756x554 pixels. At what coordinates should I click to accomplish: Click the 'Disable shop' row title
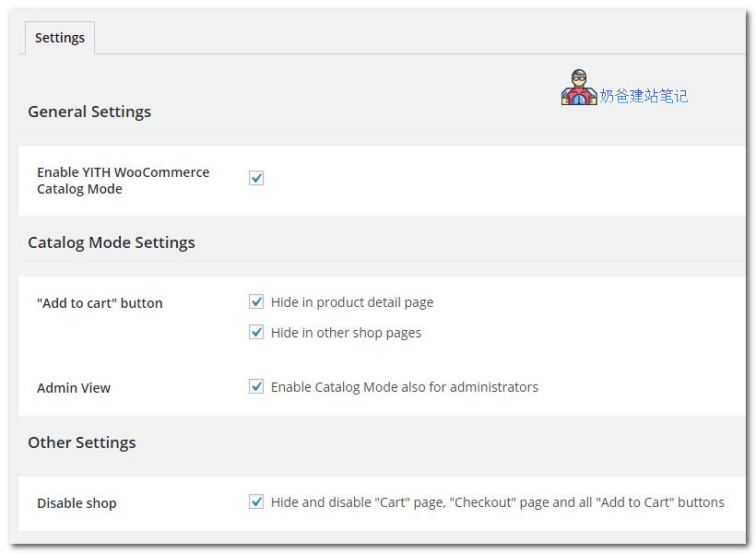point(77,503)
